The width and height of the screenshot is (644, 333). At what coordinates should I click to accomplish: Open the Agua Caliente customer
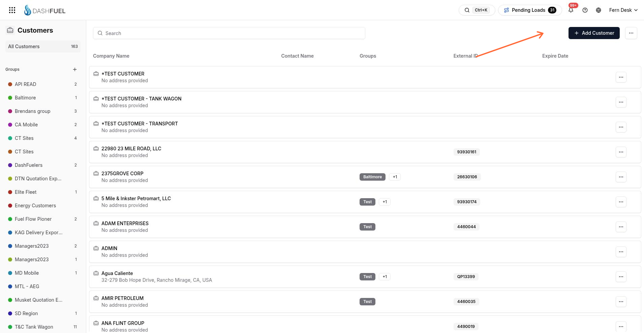coord(365,277)
